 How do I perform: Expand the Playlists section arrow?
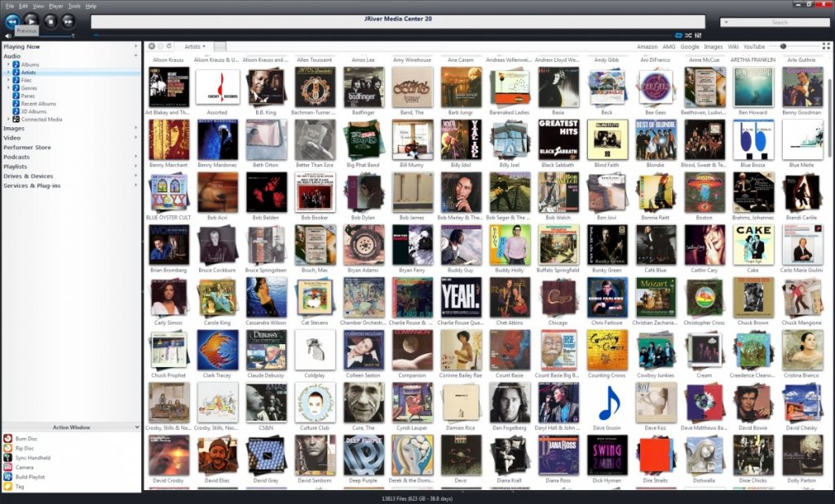136,166
